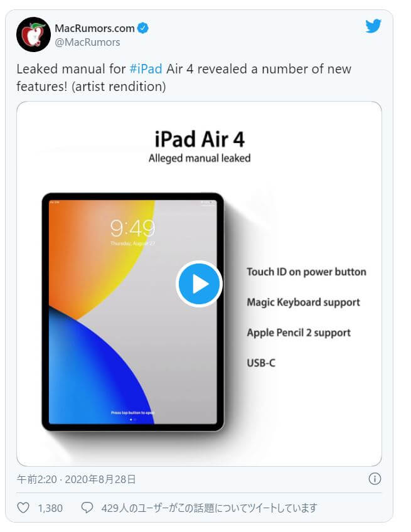Viewport: 411px width, 532px height.
Task: Open the #iPad hashtag link
Action: click(146, 69)
